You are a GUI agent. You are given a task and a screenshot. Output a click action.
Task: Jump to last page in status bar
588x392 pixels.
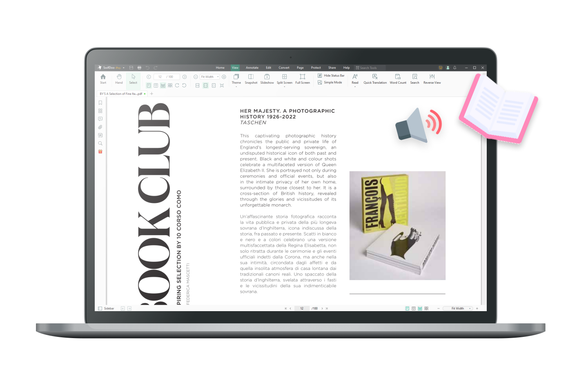tap(327, 309)
